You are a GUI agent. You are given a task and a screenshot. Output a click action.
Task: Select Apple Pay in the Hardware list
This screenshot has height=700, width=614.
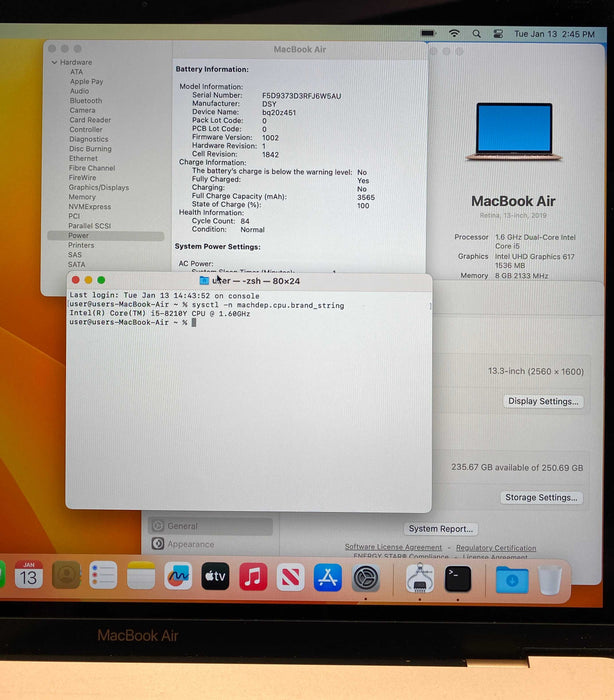tap(86, 82)
